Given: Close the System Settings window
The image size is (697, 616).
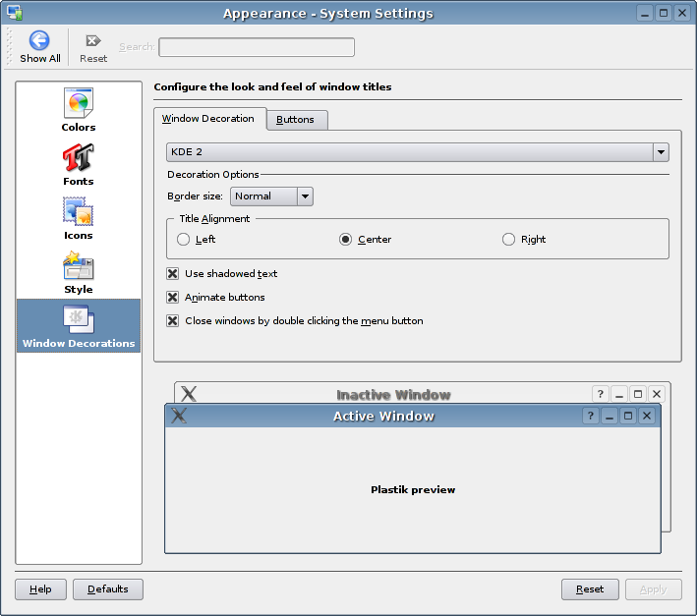Looking at the screenshot, I should pyautogui.click(x=682, y=13).
